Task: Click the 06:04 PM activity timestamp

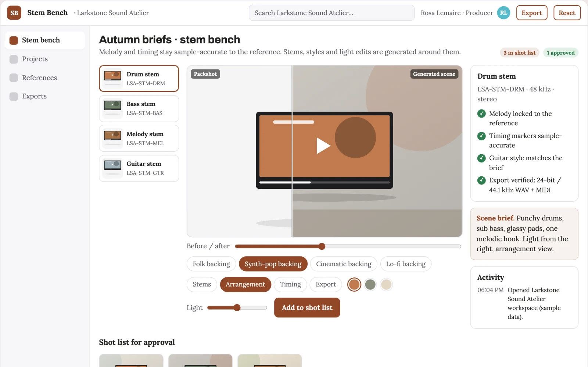Action: pos(491,290)
